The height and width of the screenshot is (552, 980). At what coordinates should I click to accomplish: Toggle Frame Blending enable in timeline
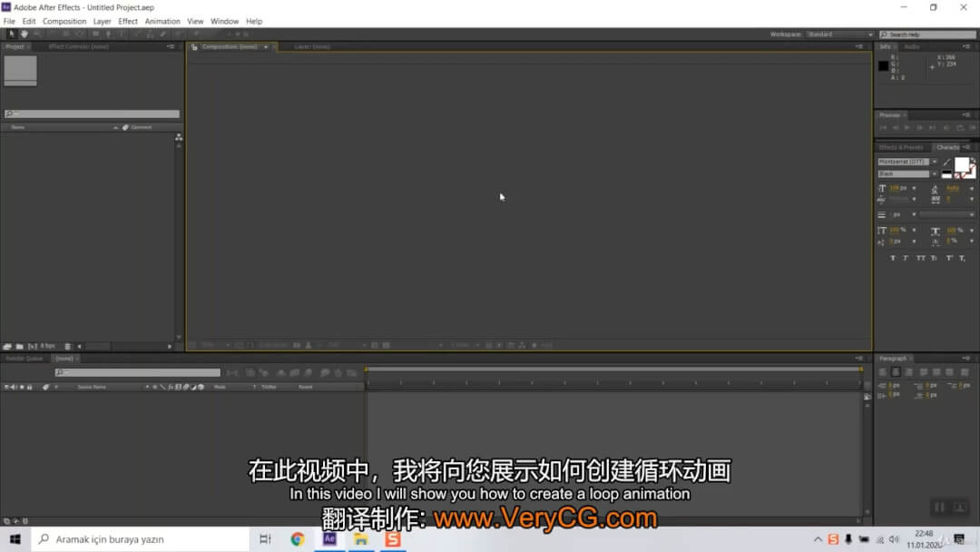coord(294,373)
